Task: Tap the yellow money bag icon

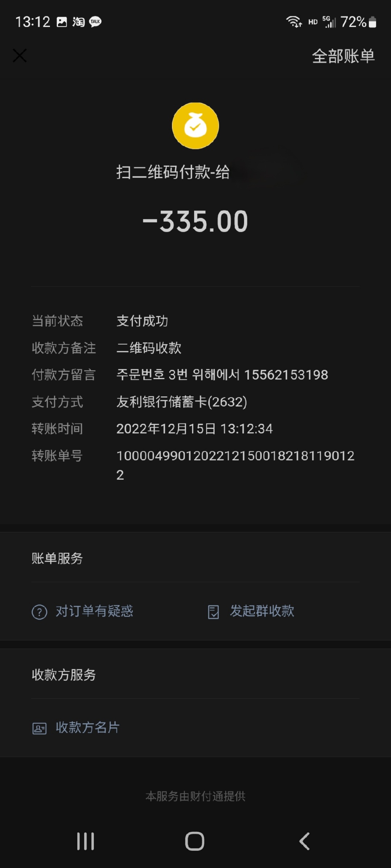Action: (x=195, y=125)
